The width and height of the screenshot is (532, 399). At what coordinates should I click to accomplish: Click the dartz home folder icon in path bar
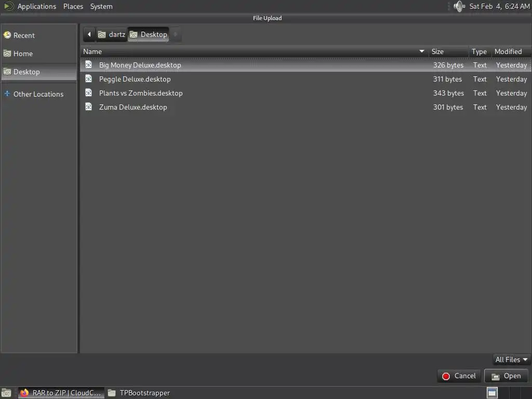102,35
